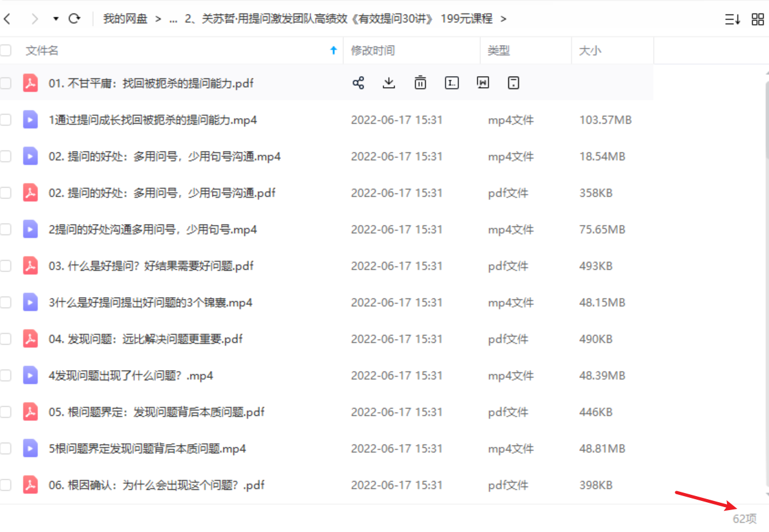Check the box for 01. 不甘平庸 pdf
Viewport: 769px width, 532px height.
[x=5, y=83]
